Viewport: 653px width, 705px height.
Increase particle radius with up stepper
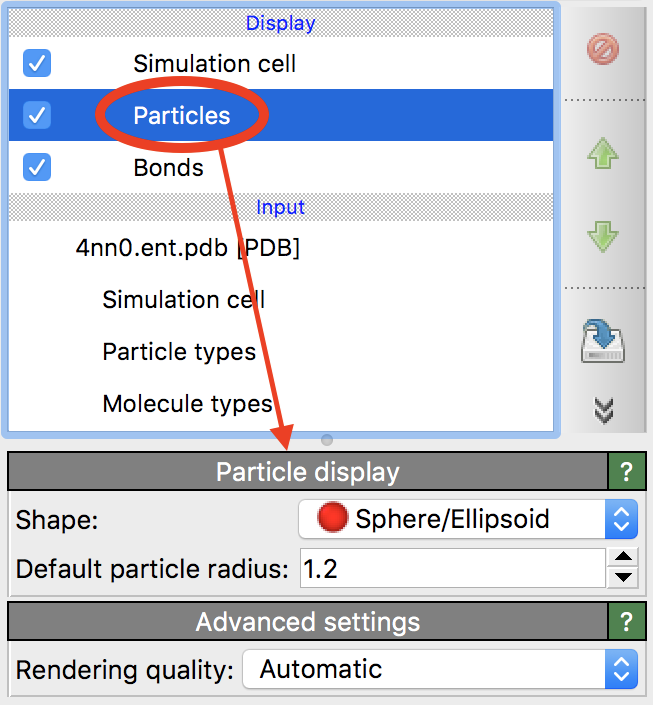coord(623,559)
